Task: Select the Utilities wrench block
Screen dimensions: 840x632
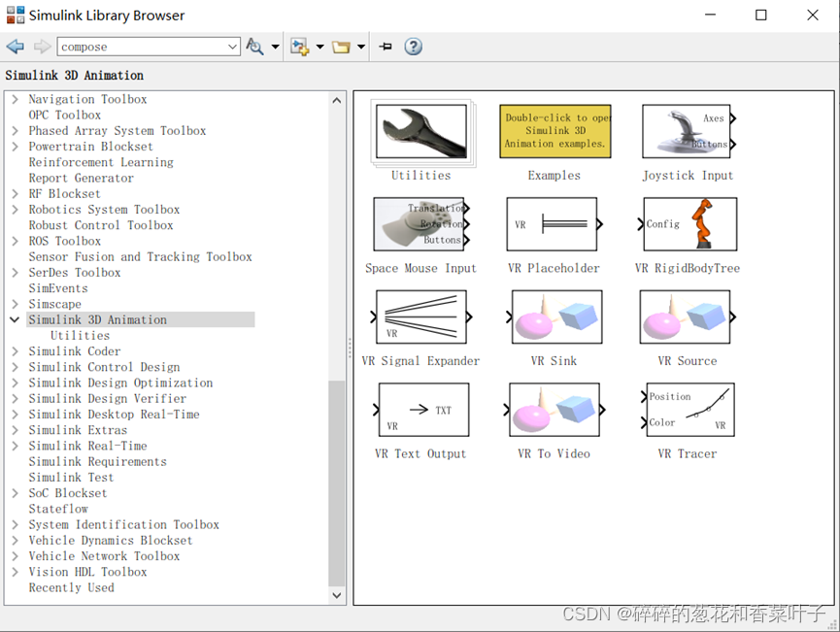Action: [421, 131]
